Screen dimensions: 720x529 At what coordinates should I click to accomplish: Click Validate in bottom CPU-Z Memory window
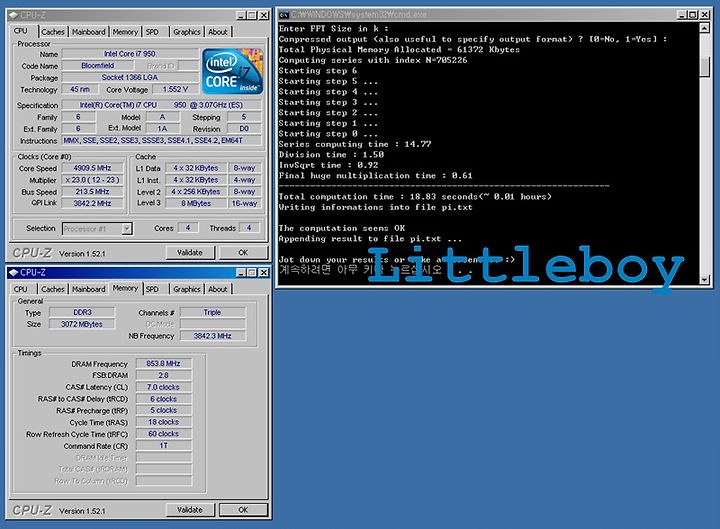click(x=190, y=509)
